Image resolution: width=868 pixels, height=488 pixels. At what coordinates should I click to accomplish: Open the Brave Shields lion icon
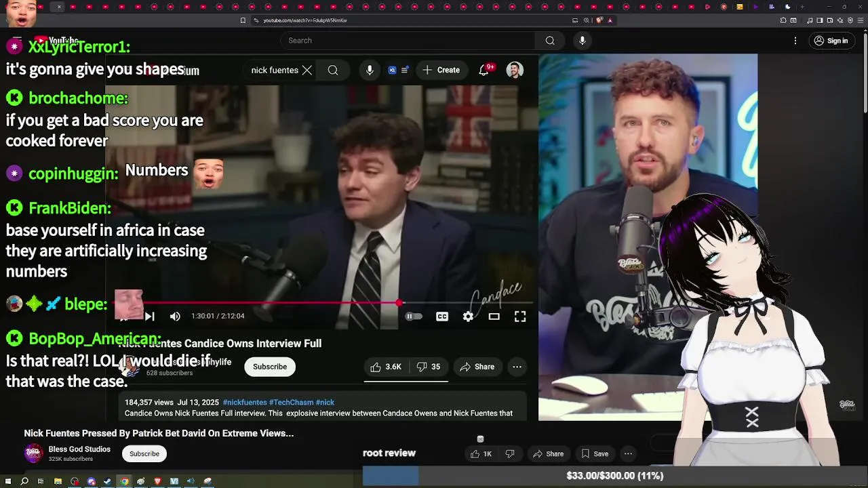[599, 20]
